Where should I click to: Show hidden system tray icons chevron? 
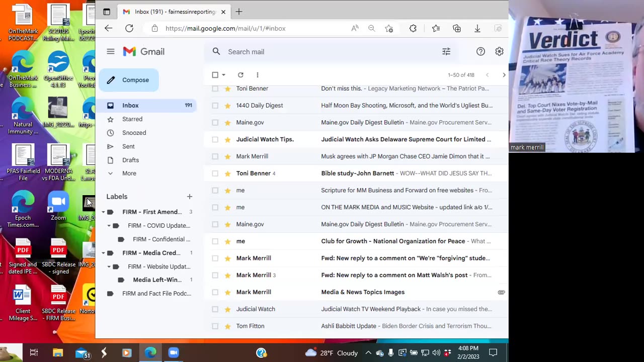(x=368, y=353)
